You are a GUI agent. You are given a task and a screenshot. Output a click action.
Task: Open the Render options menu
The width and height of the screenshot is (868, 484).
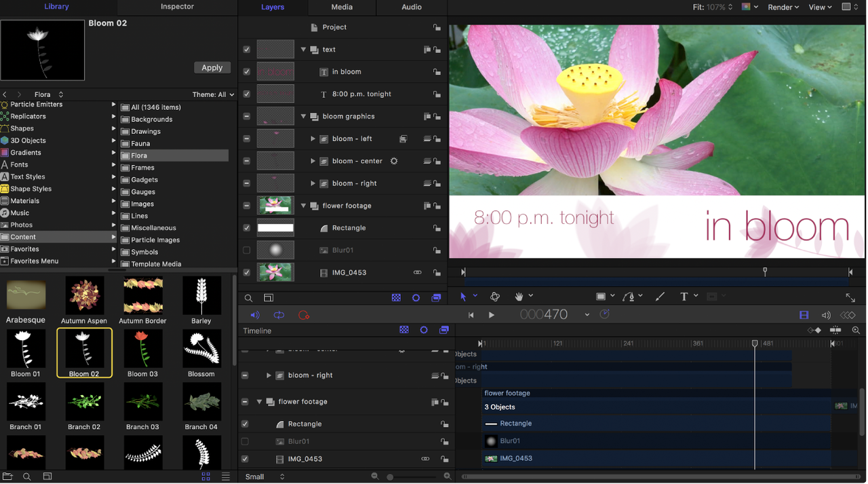point(783,7)
